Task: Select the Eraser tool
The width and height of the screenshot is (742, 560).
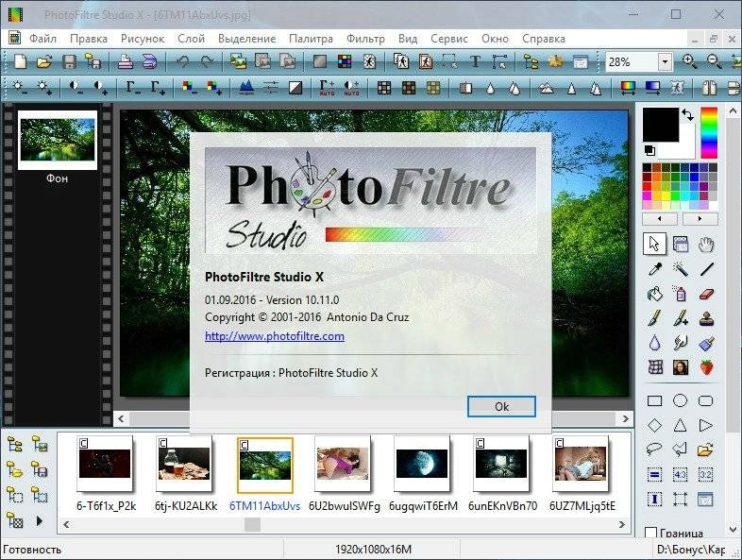Action: 706,294
